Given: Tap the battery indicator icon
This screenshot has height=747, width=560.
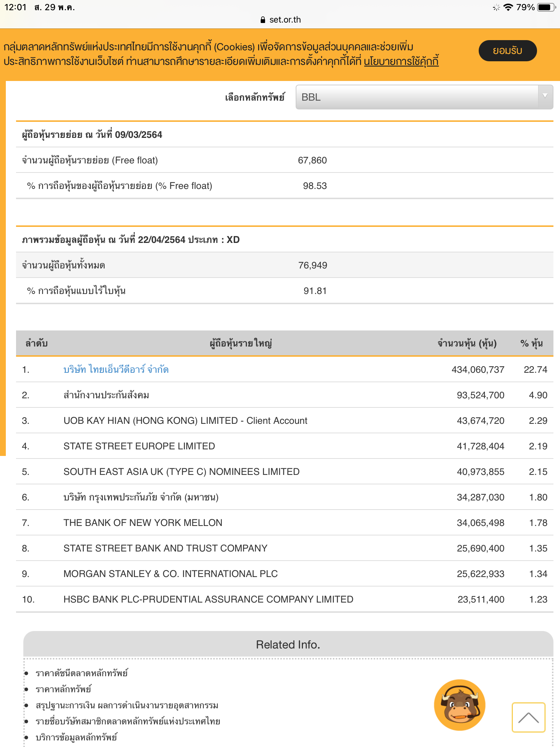Looking at the screenshot, I should click(x=547, y=7).
